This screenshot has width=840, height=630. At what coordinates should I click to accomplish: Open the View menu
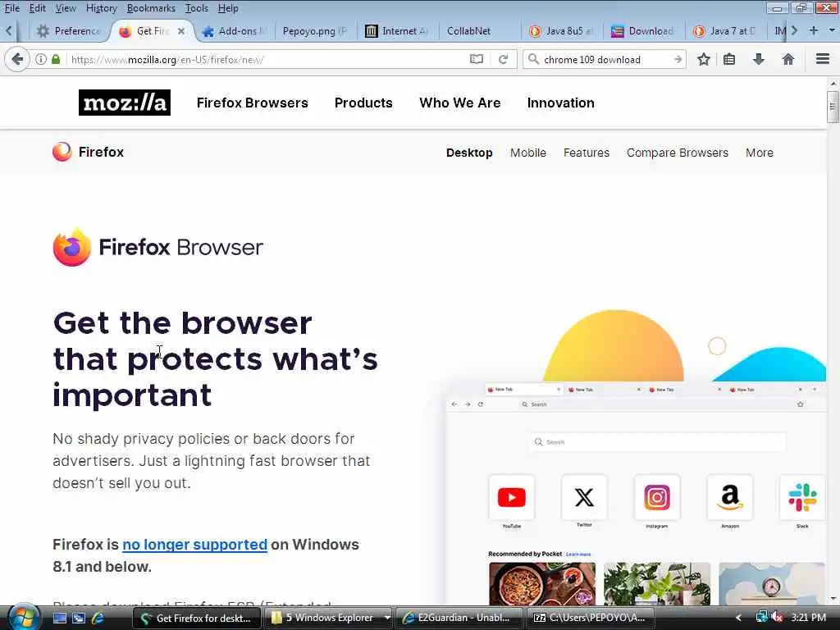click(x=66, y=8)
